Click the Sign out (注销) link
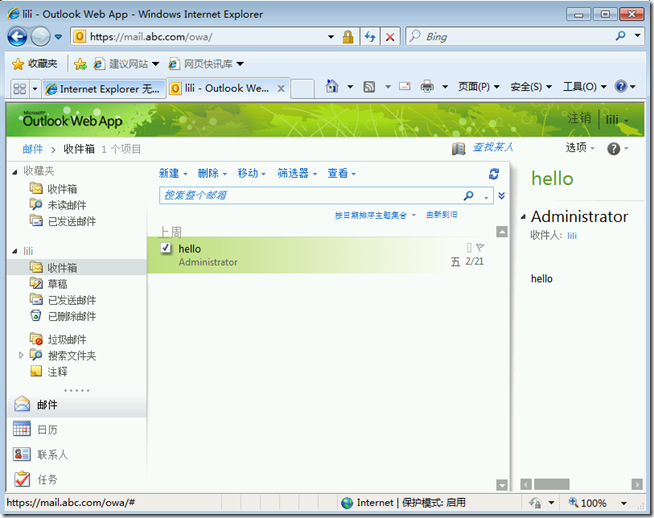This screenshot has width=654, height=518. (x=579, y=118)
